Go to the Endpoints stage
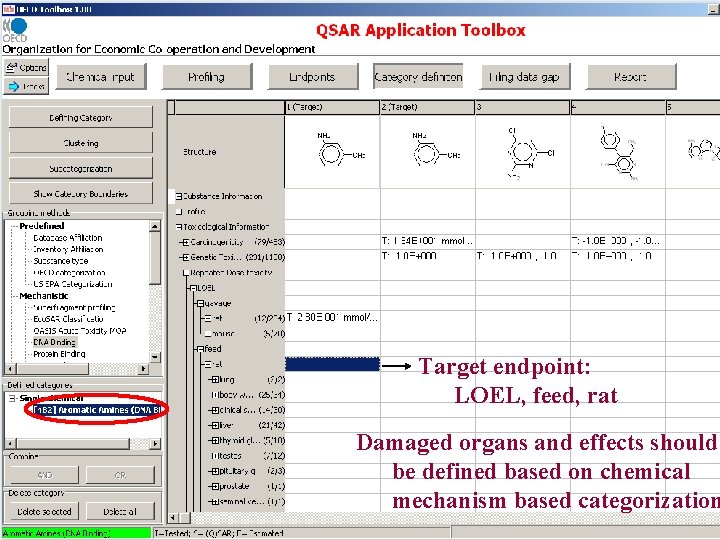The width and height of the screenshot is (720, 540). coord(313,77)
